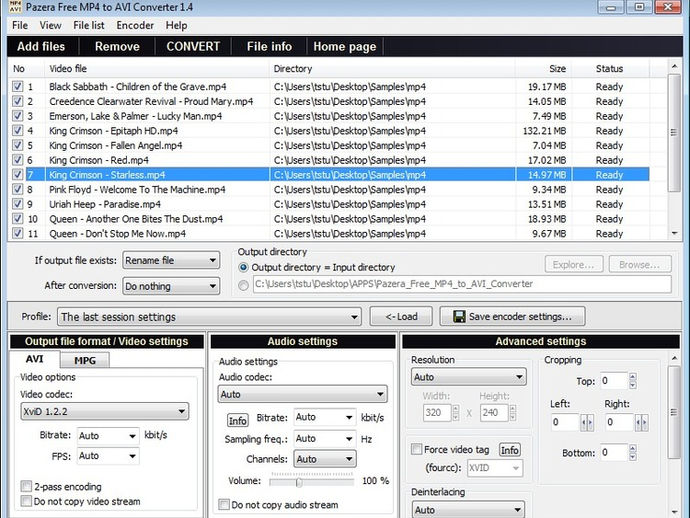Click the Force video tag Info button
The width and height of the screenshot is (690, 518).
(510, 450)
